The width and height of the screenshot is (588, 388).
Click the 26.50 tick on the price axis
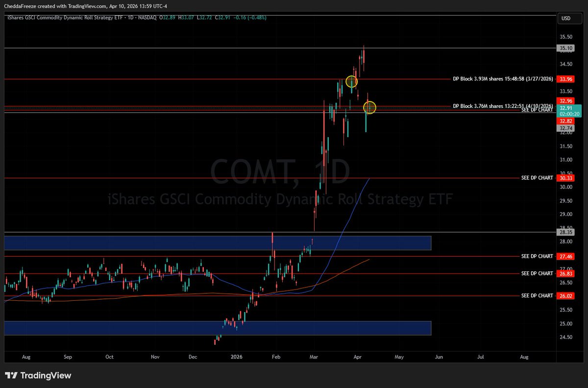[x=566, y=283]
